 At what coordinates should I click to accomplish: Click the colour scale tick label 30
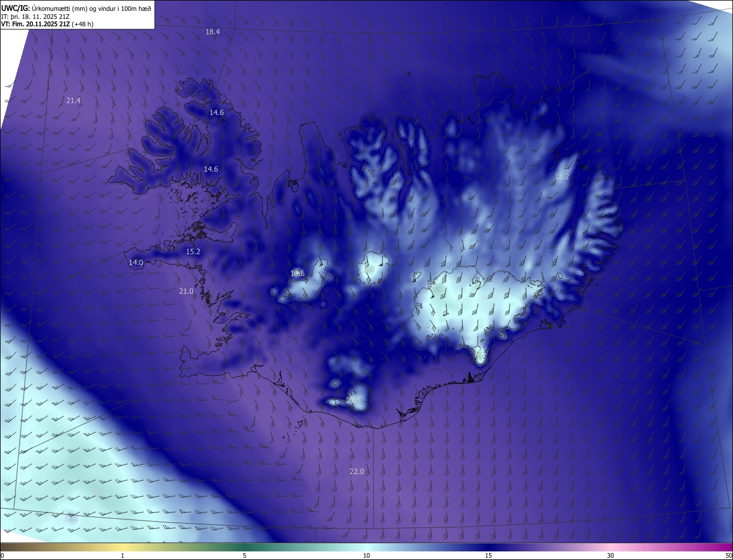coord(610,555)
